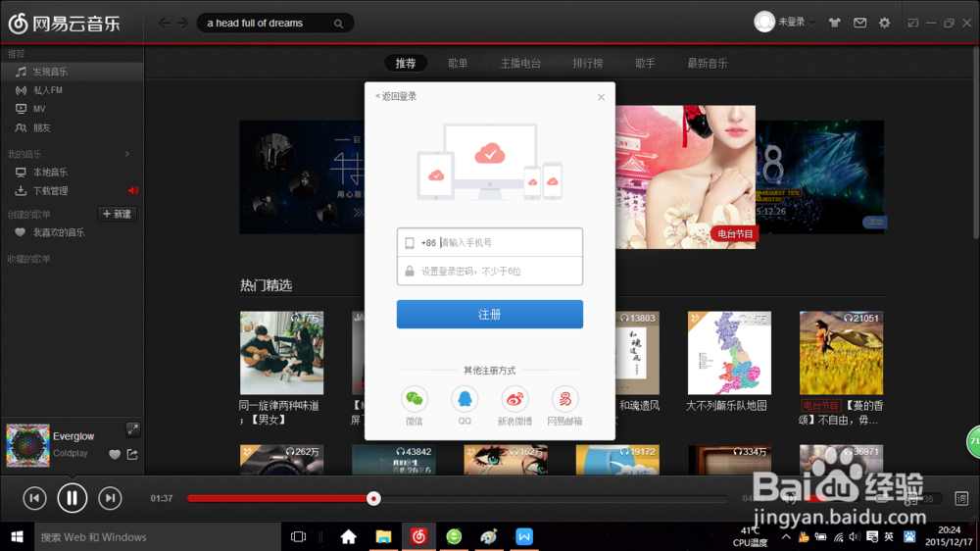This screenshot has width=980, height=551.
Task: Open MV in the sidebar
Action: tap(72, 109)
